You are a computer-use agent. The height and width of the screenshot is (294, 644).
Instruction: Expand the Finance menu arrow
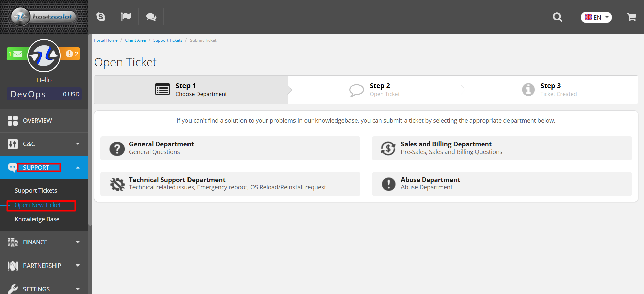[78, 242]
